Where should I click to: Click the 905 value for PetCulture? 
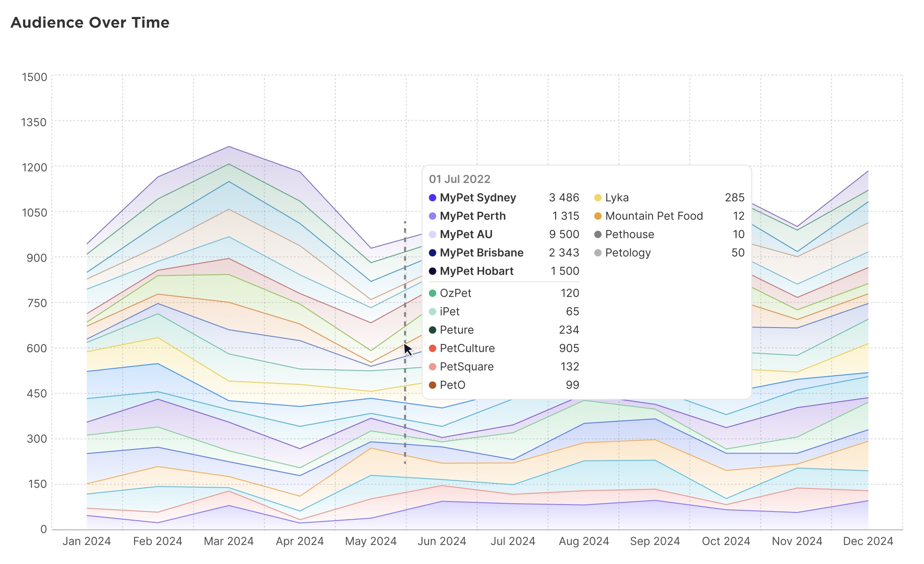click(569, 348)
